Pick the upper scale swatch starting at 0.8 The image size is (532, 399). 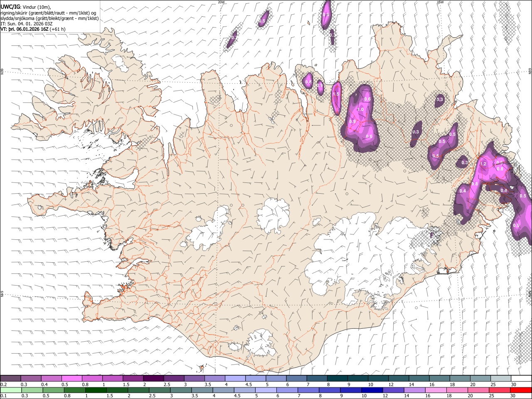pos(92,378)
